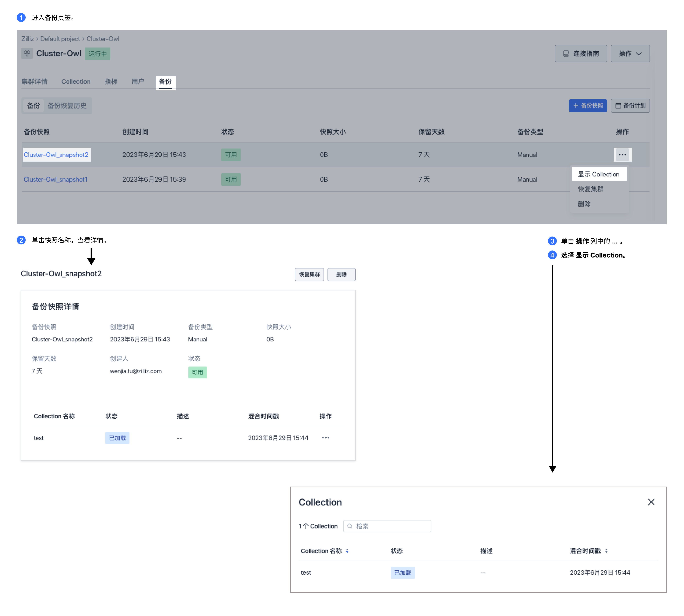Expand the 操作 dropdown at top right
The width and height of the screenshot is (684, 616).
coord(630,54)
